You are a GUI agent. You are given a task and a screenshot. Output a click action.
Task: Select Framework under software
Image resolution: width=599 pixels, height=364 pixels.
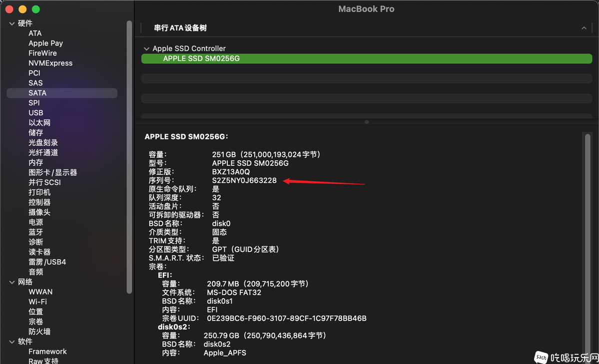tap(47, 351)
